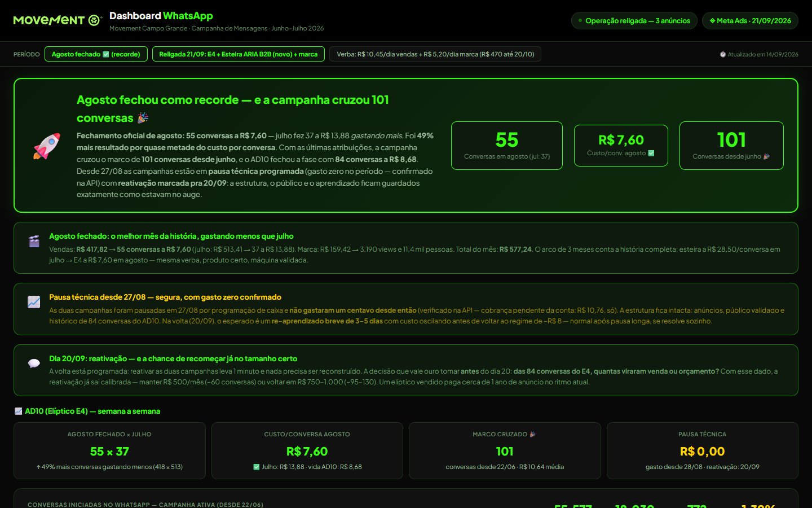
Task: Click 'conversas desde 22/06 · R$ 10,64 média' caption
Action: click(x=505, y=467)
